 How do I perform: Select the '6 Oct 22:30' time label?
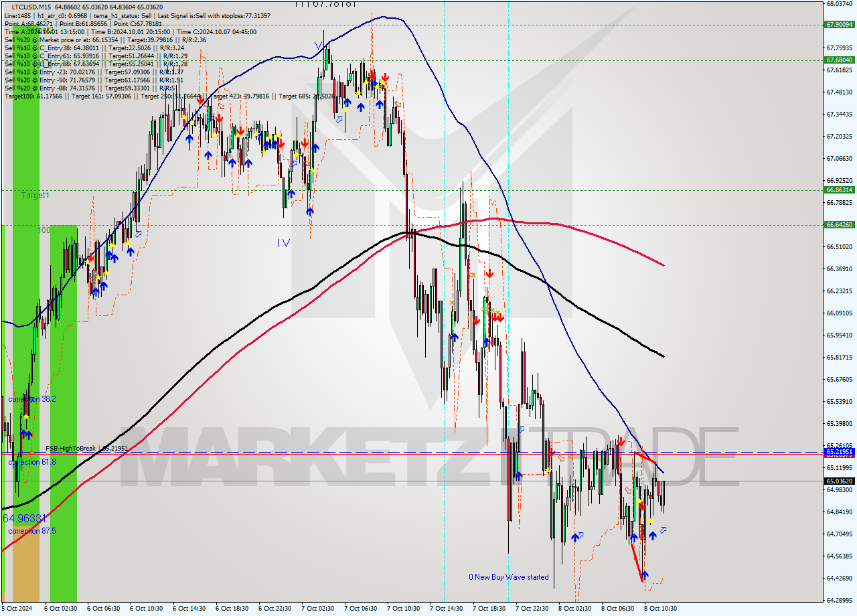coord(275,609)
